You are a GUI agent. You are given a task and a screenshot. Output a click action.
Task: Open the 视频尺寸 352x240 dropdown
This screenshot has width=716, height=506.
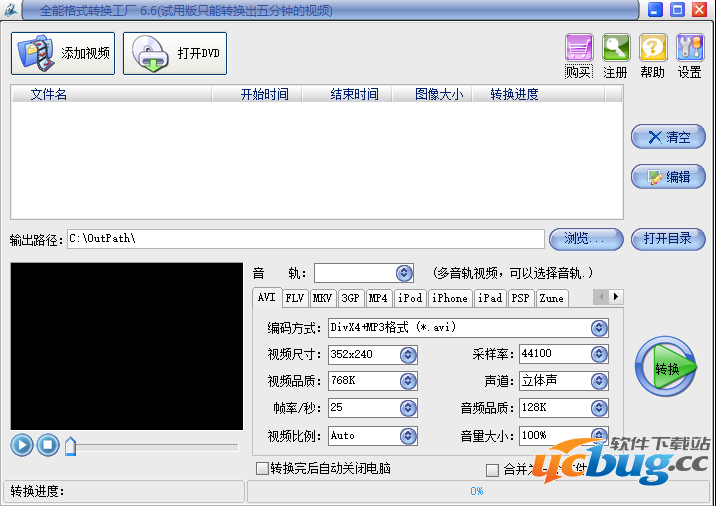click(408, 355)
